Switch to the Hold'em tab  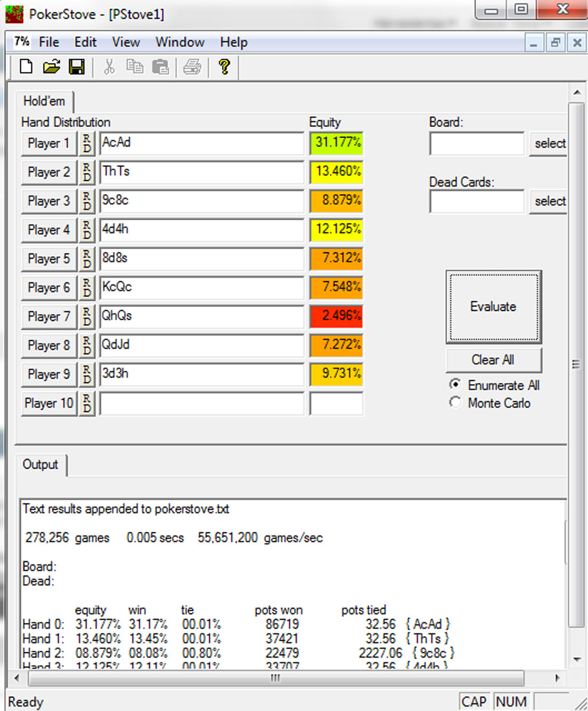coord(44,101)
